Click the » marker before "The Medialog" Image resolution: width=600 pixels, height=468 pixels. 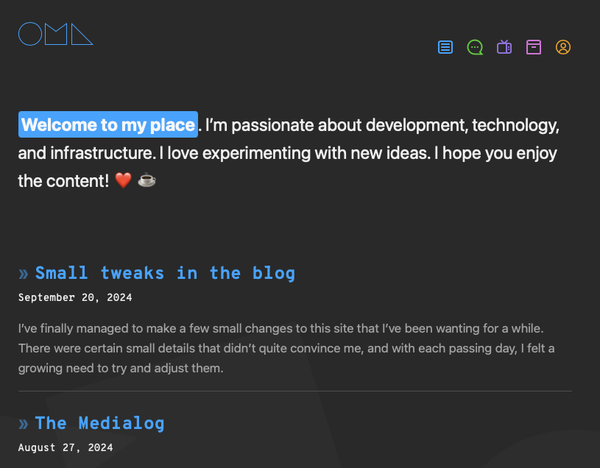[x=24, y=423]
